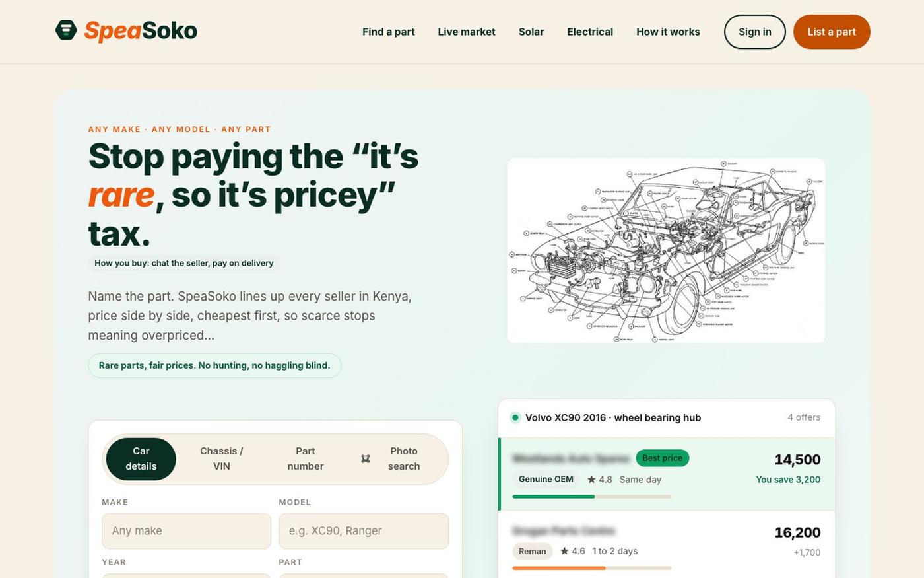The height and width of the screenshot is (578, 924).
Task: Click the 'Same day' delivery text
Action: 640,480
